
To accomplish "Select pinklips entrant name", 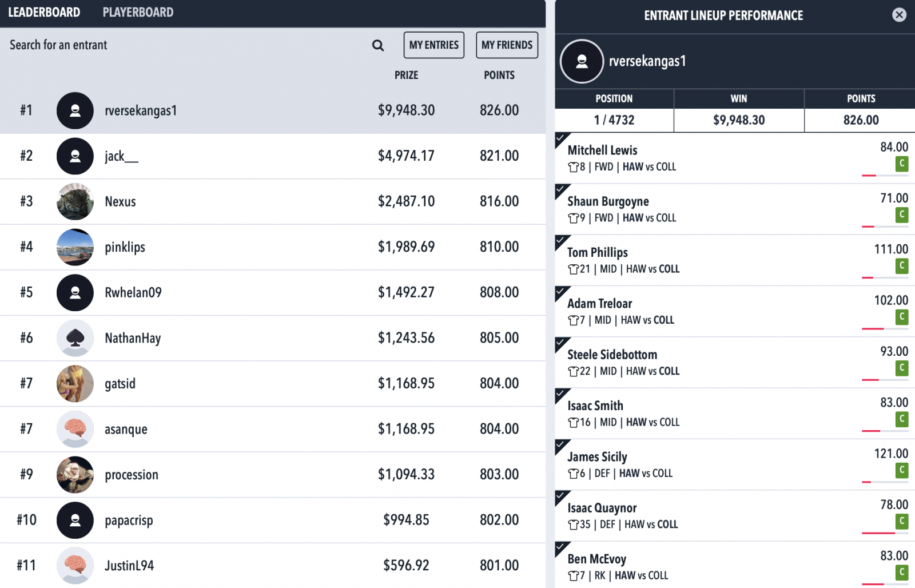I will click(x=125, y=247).
